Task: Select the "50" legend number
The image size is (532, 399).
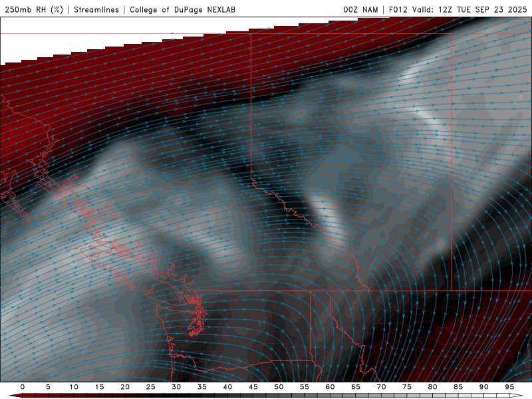Action: tap(279, 387)
